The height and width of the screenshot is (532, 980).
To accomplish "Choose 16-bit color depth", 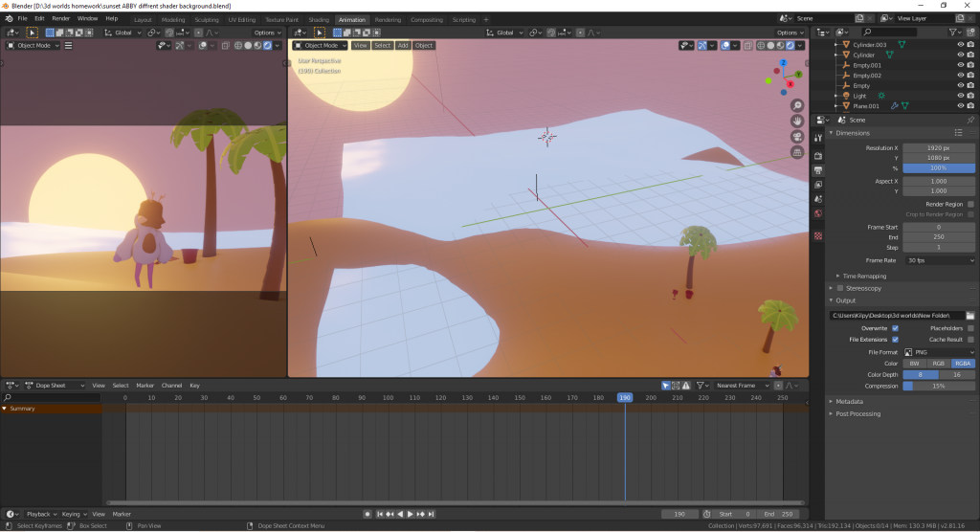I will tap(957, 375).
